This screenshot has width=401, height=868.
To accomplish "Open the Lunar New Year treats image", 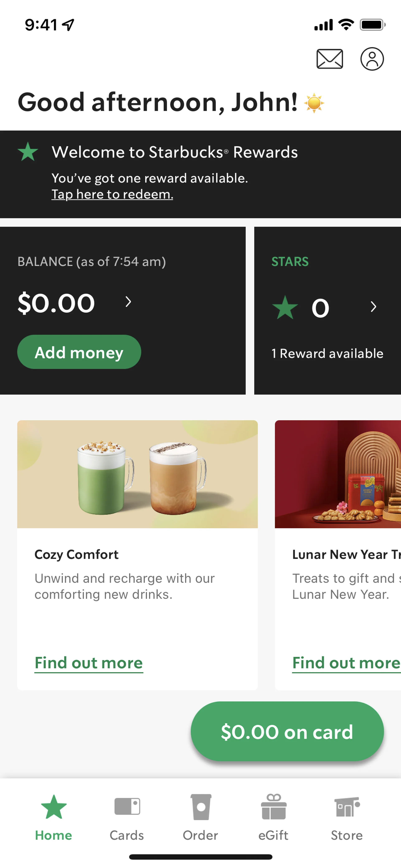I will (x=338, y=474).
